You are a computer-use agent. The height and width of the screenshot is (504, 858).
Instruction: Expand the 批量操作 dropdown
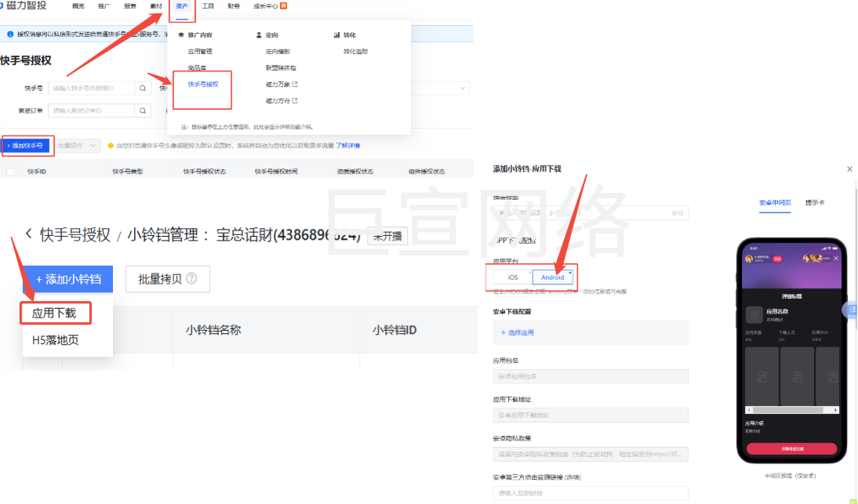click(x=78, y=146)
